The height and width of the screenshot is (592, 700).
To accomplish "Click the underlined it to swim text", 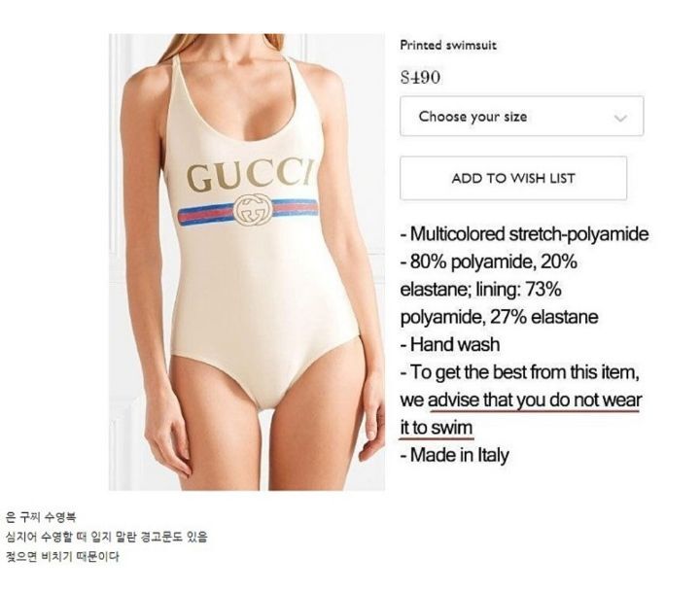I will 437,428.
